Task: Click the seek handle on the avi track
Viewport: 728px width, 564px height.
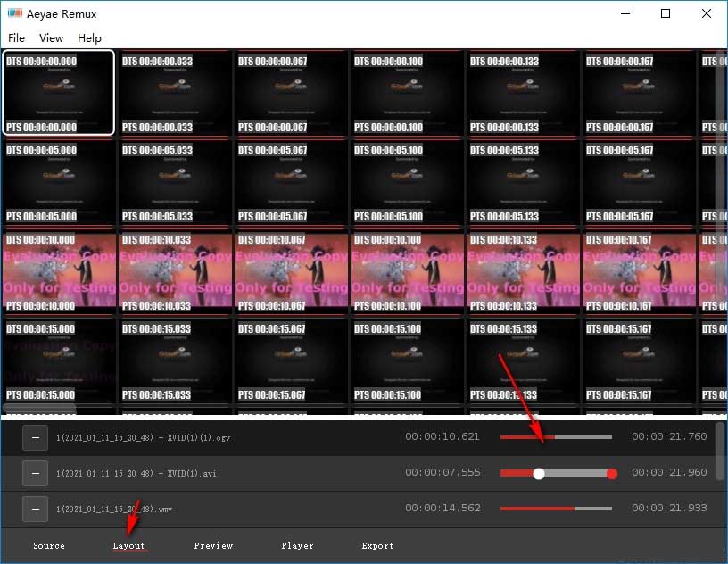Action: (x=539, y=473)
